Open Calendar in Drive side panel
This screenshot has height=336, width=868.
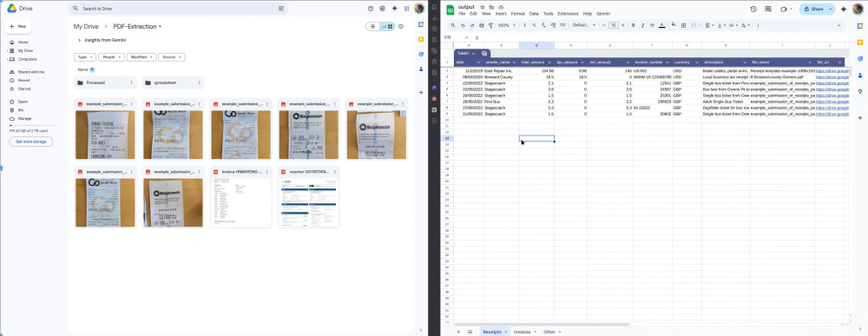coord(421,25)
